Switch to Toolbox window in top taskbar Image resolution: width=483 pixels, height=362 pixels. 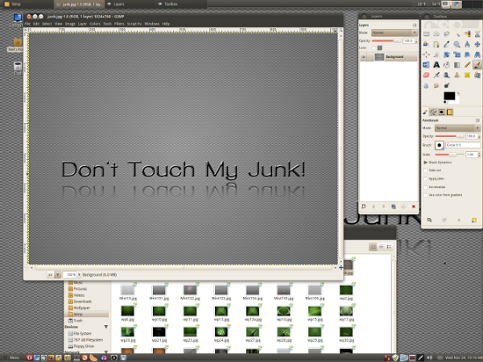182,4
